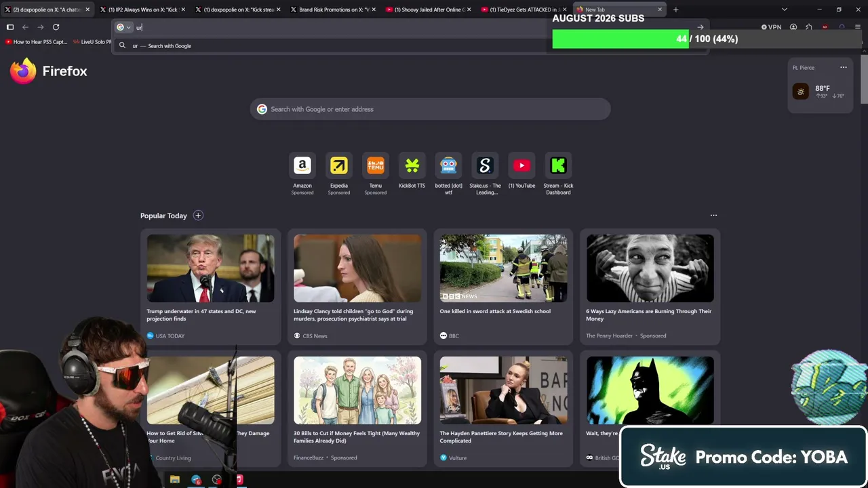This screenshot has height=488, width=868.
Task: Click the Batman article thumbnail
Action: pos(650,390)
